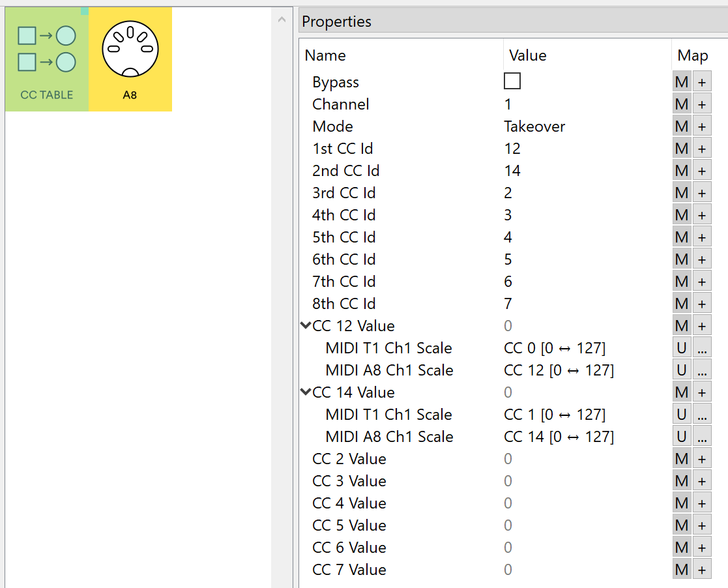Open ellipsis options for CC 1 mapping

(x=702, y=415)
